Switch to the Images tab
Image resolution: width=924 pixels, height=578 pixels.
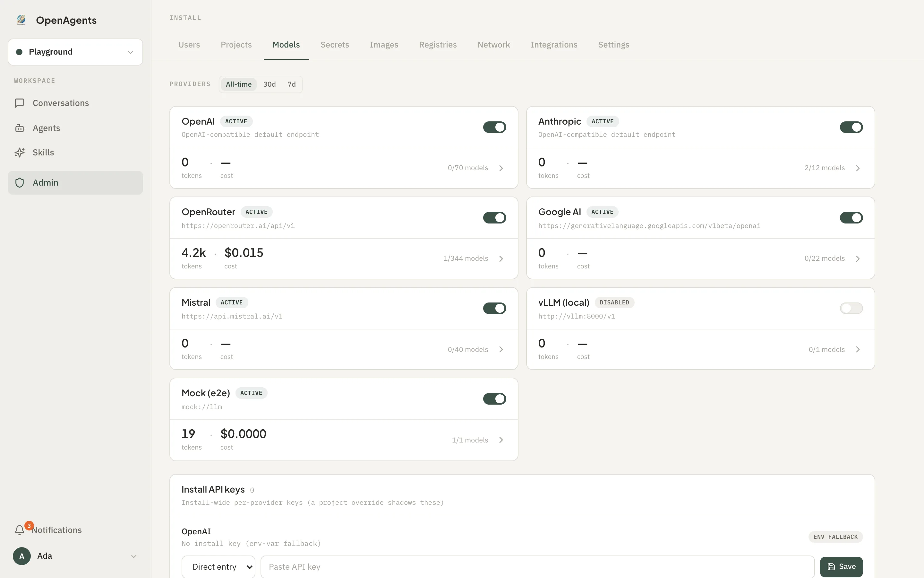[384, 45]
